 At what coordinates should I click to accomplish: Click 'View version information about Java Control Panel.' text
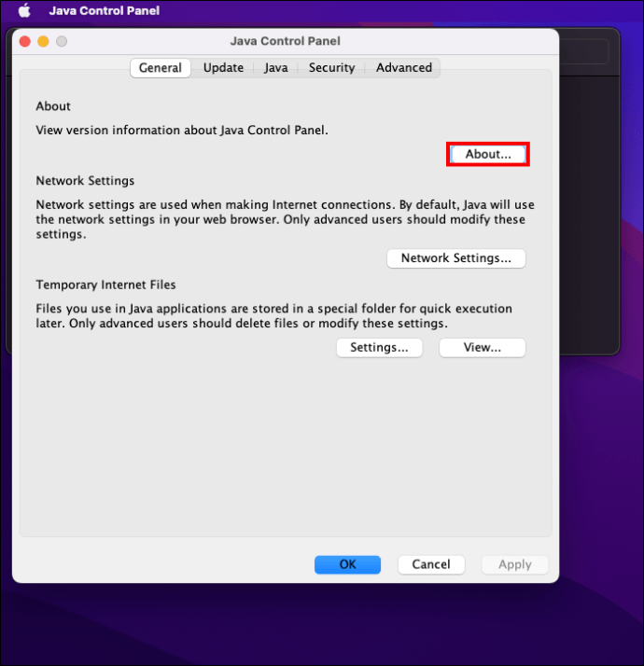coord(182,130)
